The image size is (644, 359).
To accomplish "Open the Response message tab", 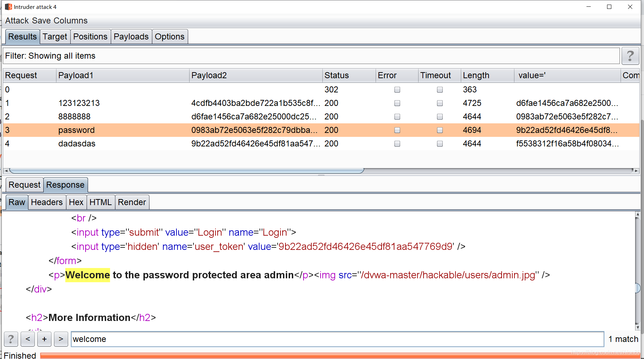I will point(65,185).
